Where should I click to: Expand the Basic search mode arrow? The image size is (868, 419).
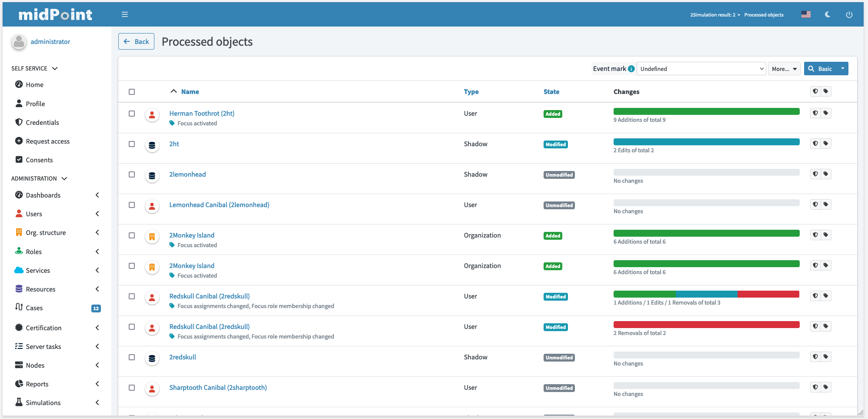point(842,68)
